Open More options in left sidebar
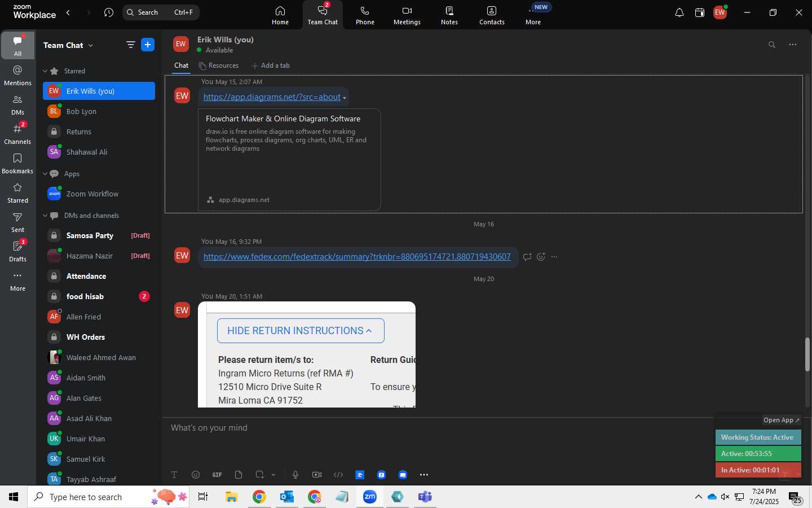The image size is (812, 508). tap(18, 281)
